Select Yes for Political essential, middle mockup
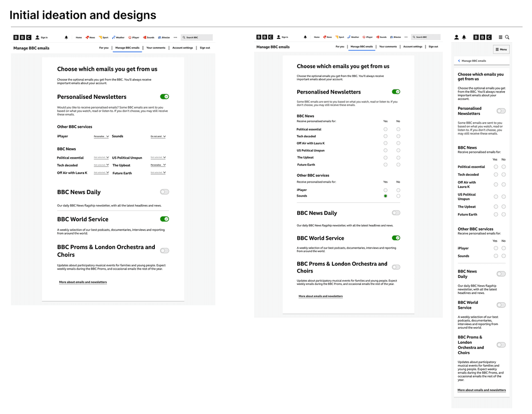This screenshot has width=532, height=414. tap(385, 129)
